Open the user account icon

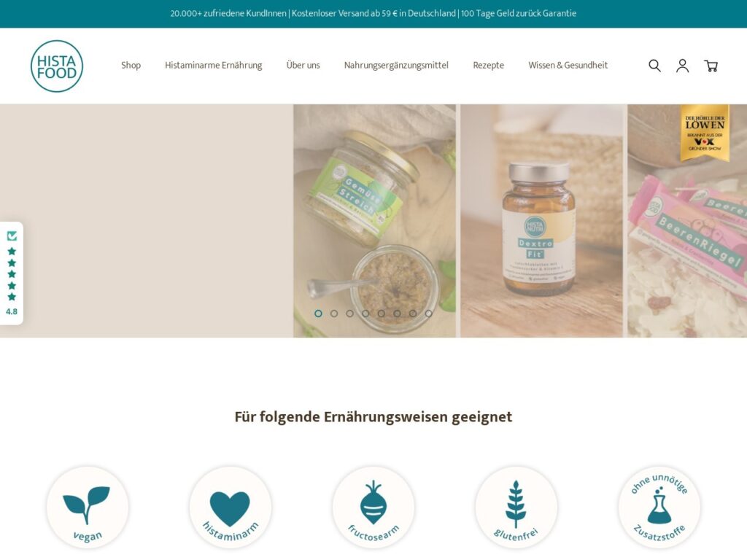[682, 66]
